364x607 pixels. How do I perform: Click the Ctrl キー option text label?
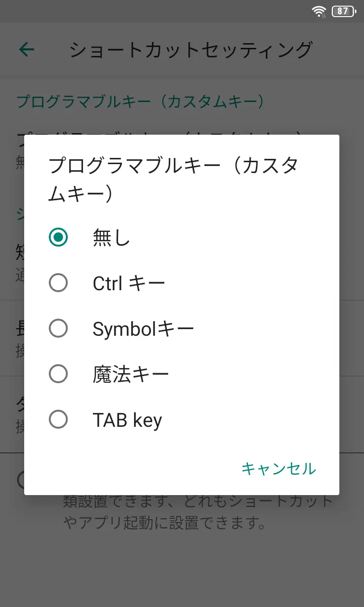(x=129, y=284)
